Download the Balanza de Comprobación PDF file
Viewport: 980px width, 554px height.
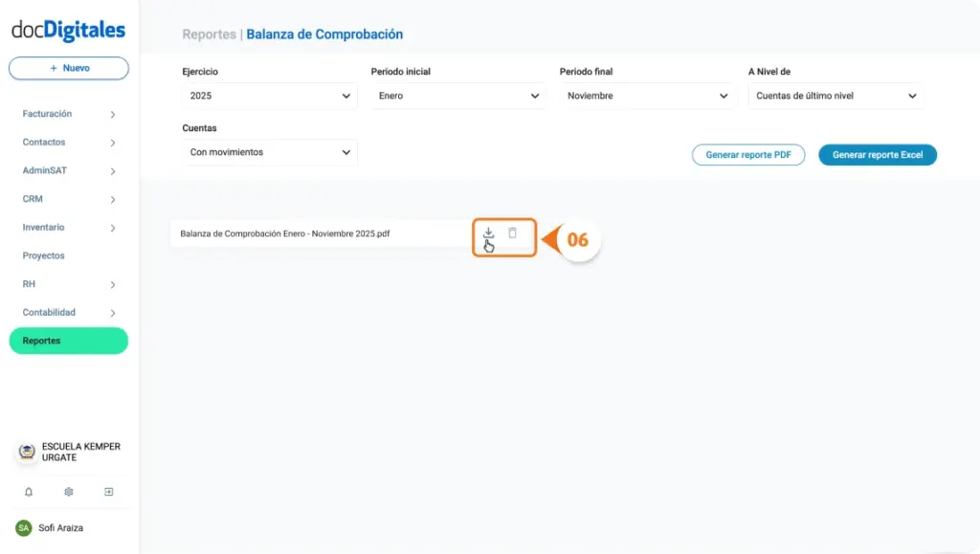489,233
